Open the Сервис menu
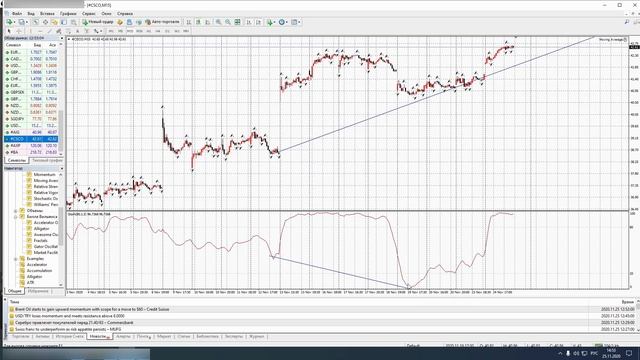 89,13
